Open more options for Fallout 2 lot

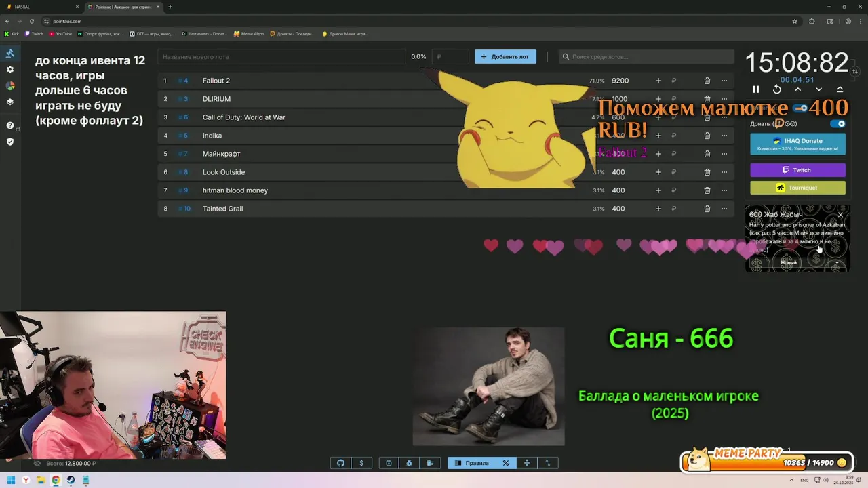pyautogui.click(x=724, y=81)
